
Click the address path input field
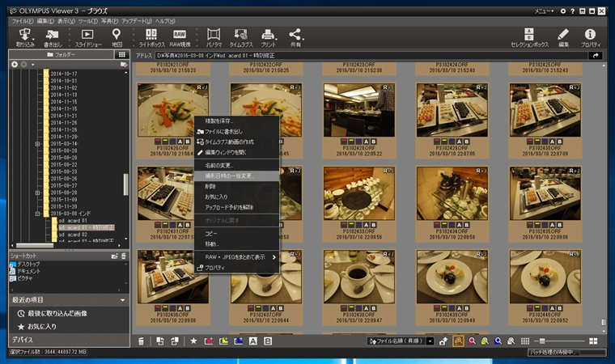371,56
